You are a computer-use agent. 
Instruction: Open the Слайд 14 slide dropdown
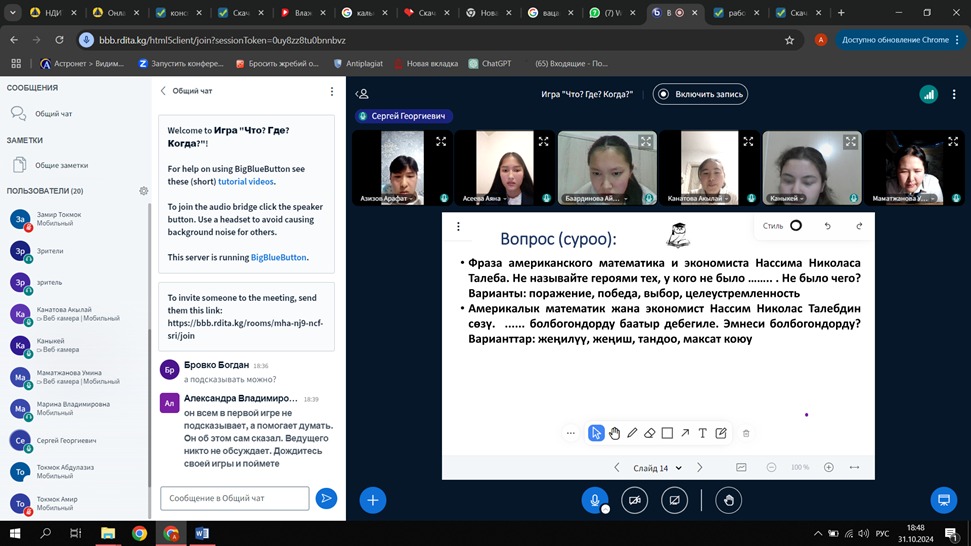pos(657,468)
